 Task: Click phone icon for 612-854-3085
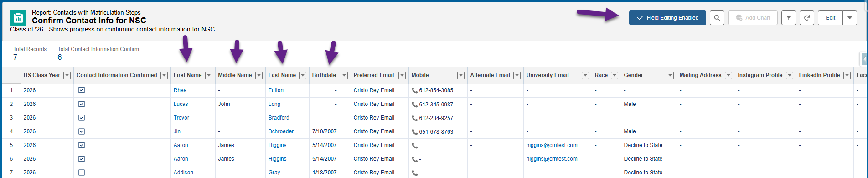pos(414,90)
